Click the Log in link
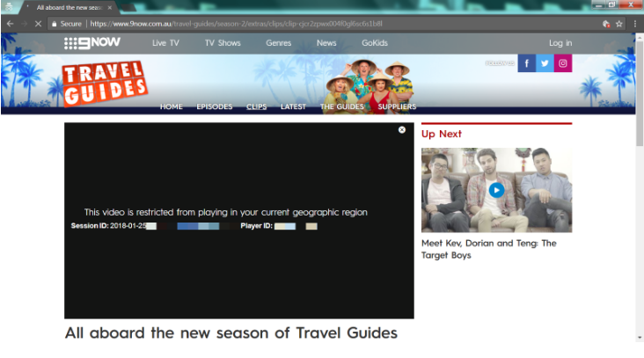The image size is (644, 358). (x=560, y=43)
